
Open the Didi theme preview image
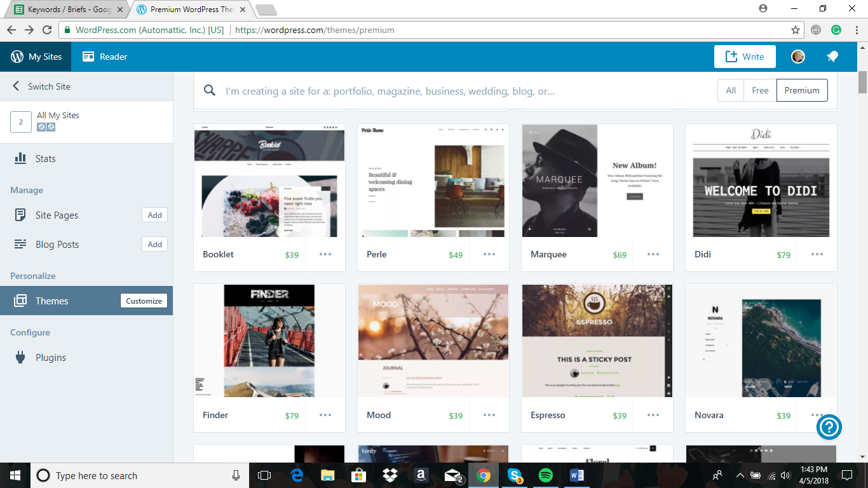click(x=761, y=180)
